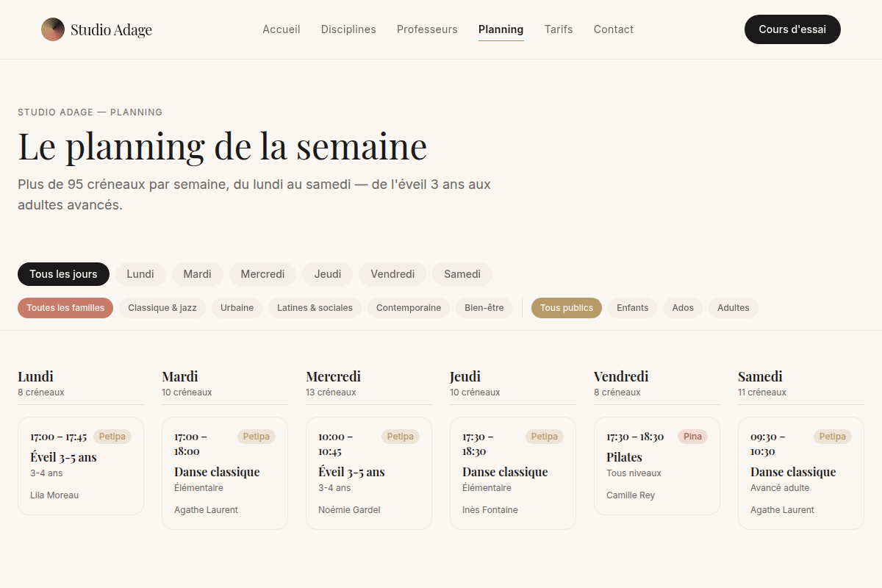Show only Jeudi classes
The image size is (882, 588).
pyautogui.click(x=328, y=274)
